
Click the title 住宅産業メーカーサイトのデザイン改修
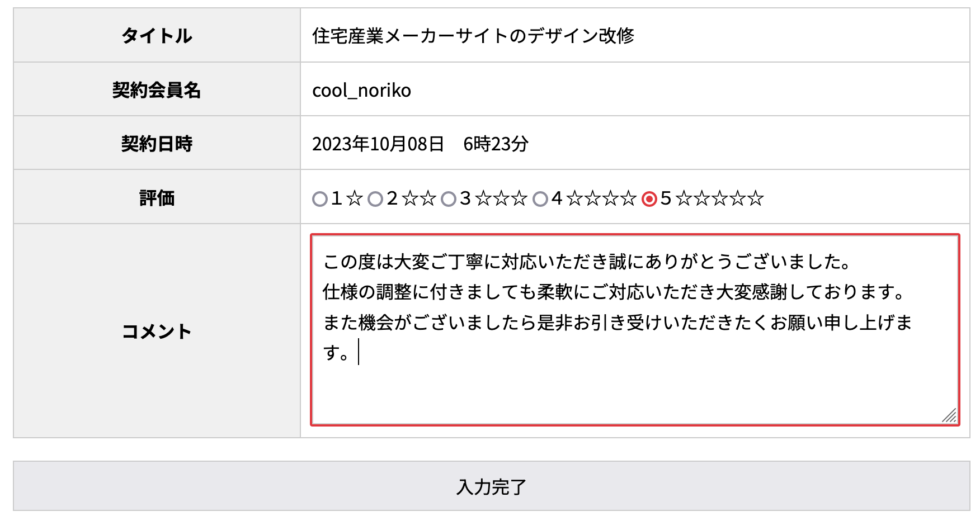point(473,36)
